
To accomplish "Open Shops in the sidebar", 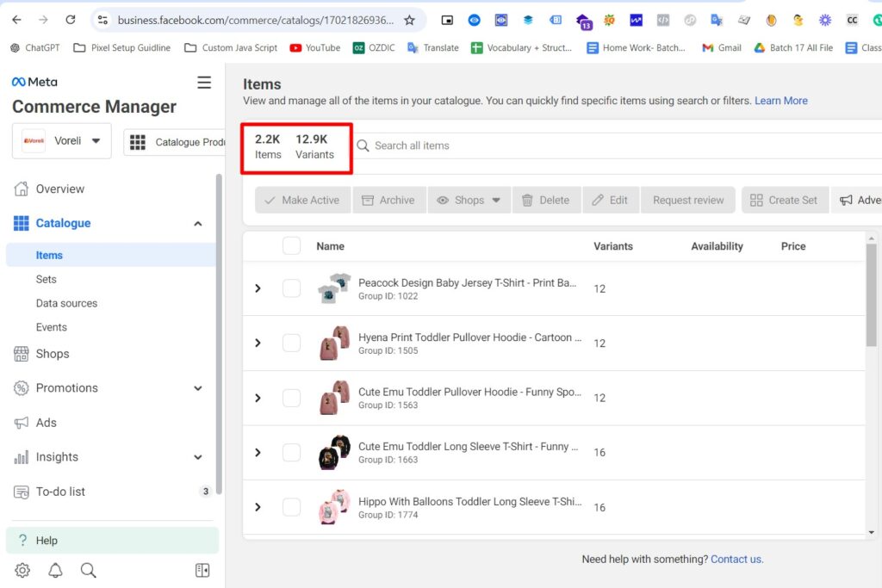I will [53, 354].
